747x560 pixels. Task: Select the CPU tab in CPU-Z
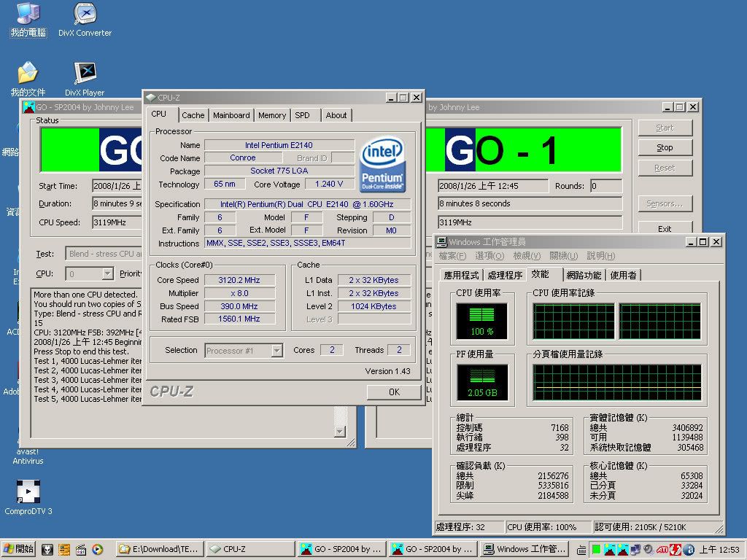158,114
